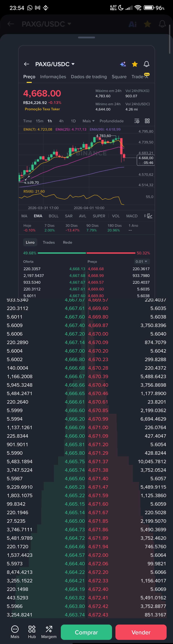Switch to the Trades tab
Image resolution: width=173 pixels, height=644 pixels.
[49, 243]
